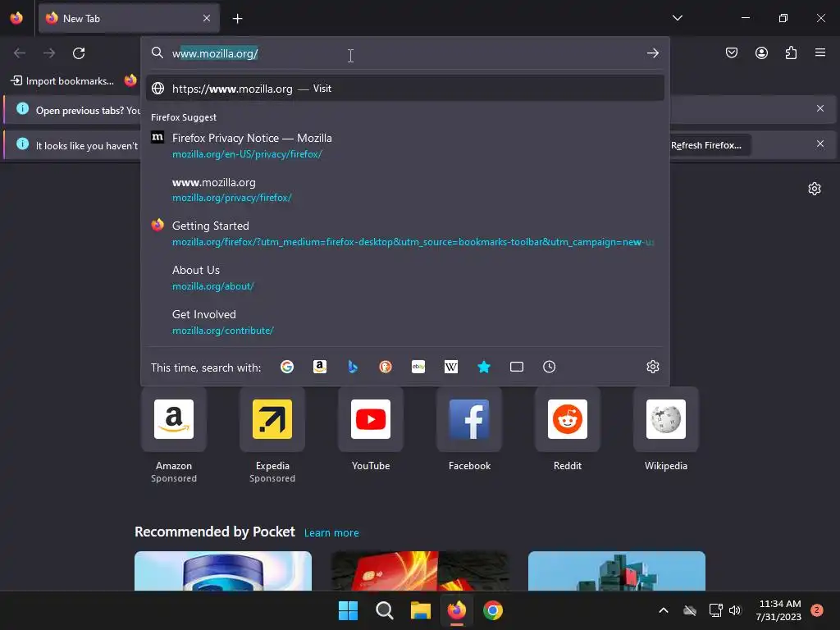Click Import bookmarks in toolbar
Screen dimensions: 840x630
62,81
